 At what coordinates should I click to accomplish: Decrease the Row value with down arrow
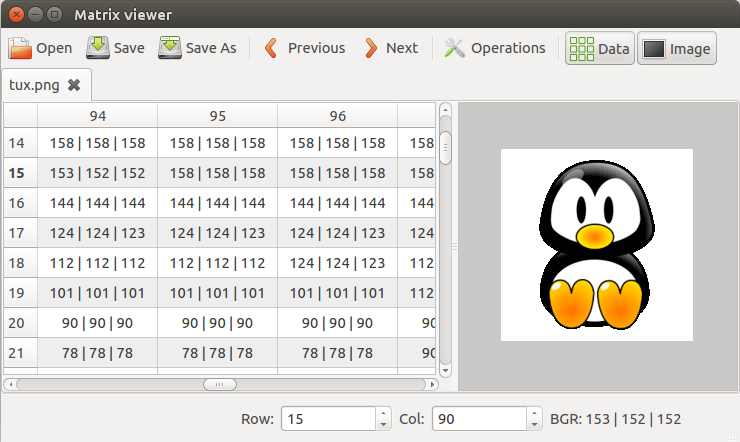pyautogui.click(x=383, y=425)
